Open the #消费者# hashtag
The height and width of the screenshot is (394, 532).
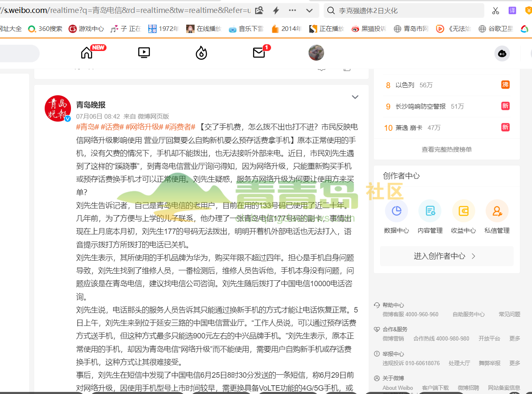(x=180, y=127)
